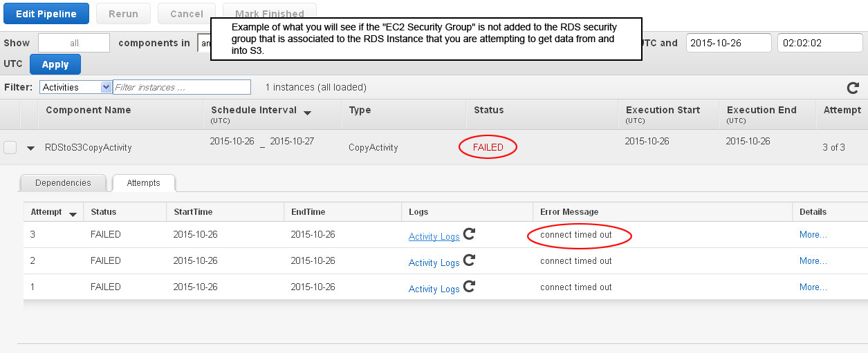
Task: Click the table refresh icon at top right
Action: pyautogui.click(x=853, y=88)
